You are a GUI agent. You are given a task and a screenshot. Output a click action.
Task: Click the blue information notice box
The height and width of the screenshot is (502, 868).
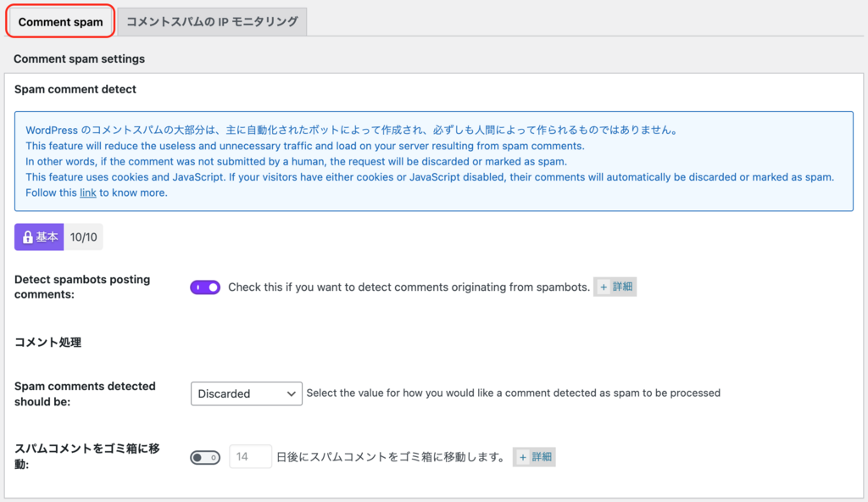point(434,161)
